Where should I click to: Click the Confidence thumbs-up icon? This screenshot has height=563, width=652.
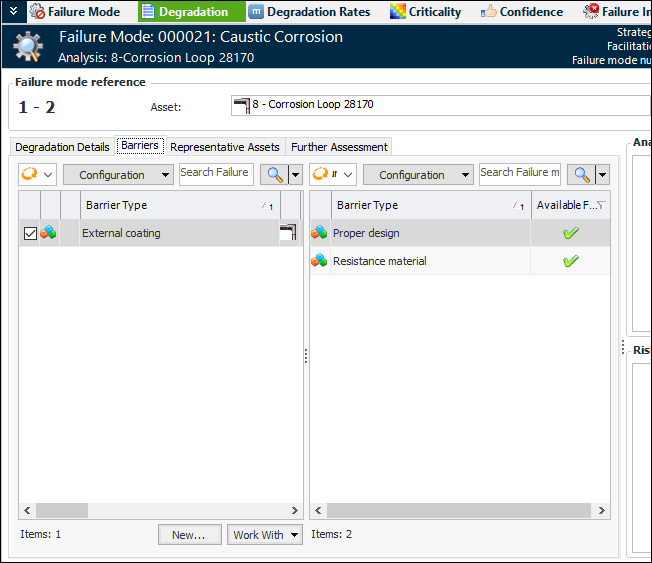coord(489,11)
